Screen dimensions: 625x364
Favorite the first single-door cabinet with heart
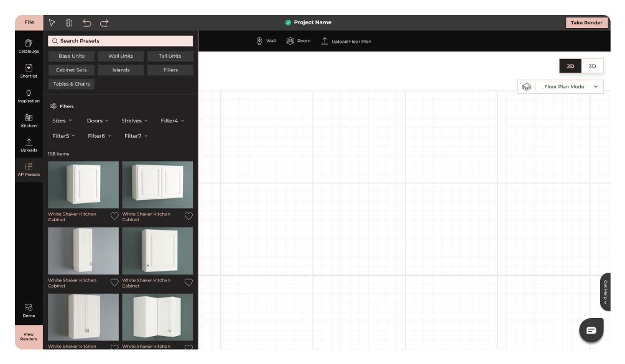(114, 216)
